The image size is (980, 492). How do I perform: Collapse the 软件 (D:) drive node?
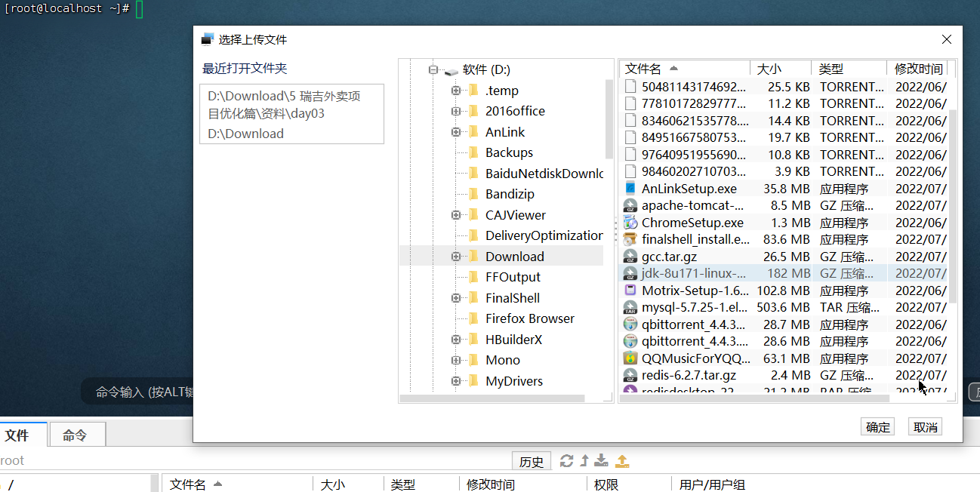click(x=433, y=69)
